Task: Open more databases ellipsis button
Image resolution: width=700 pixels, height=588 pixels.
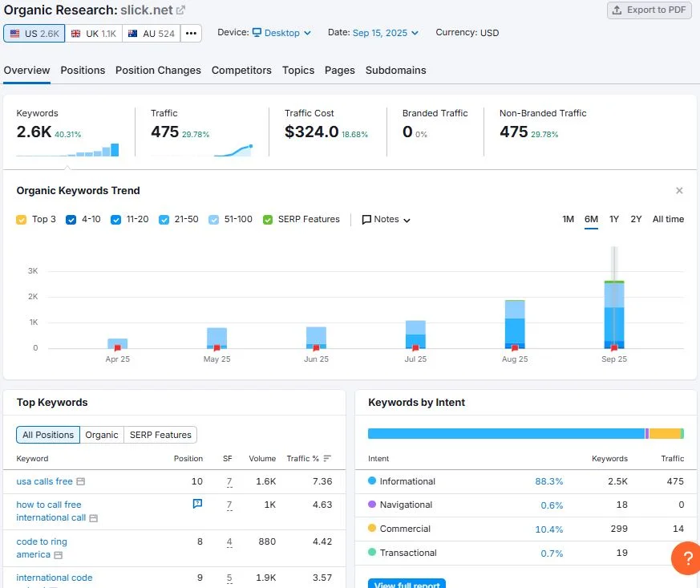Action: 191,34
